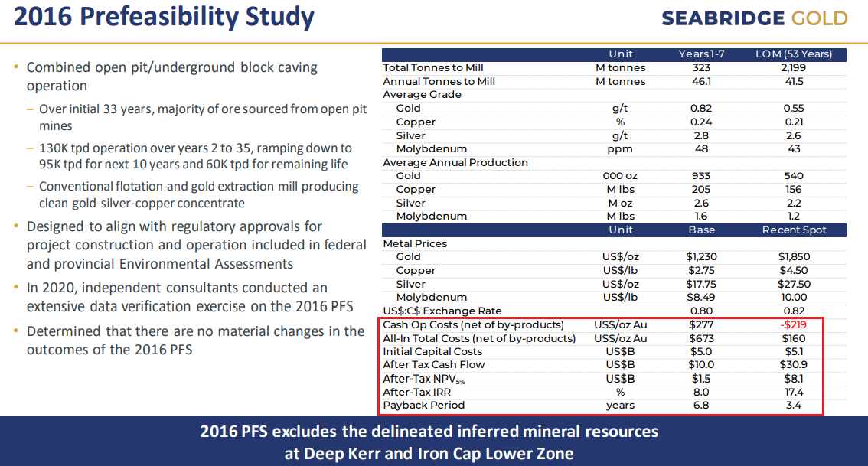Click the 'After Tax Cash Flow' row label

(433, 365)
